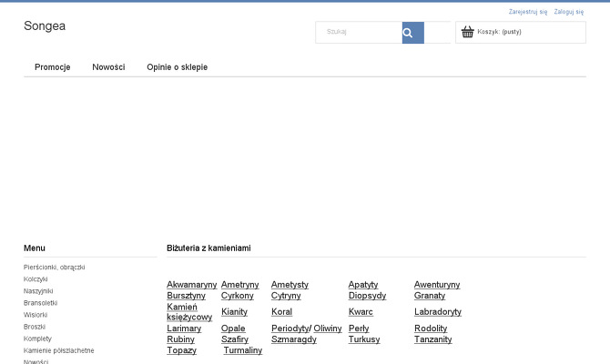Open the Oliwiny link
The image size is (610, 364).
(328, 329)
